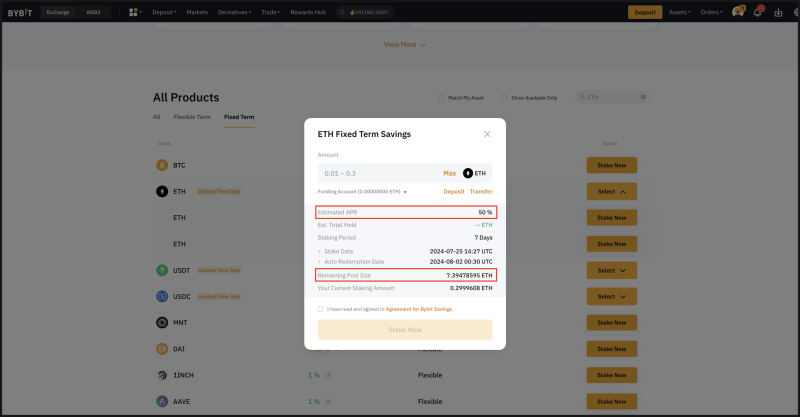Select the Flexible Term tab
The height and width of the screenshot is (417, 800).
click(192, 117)
